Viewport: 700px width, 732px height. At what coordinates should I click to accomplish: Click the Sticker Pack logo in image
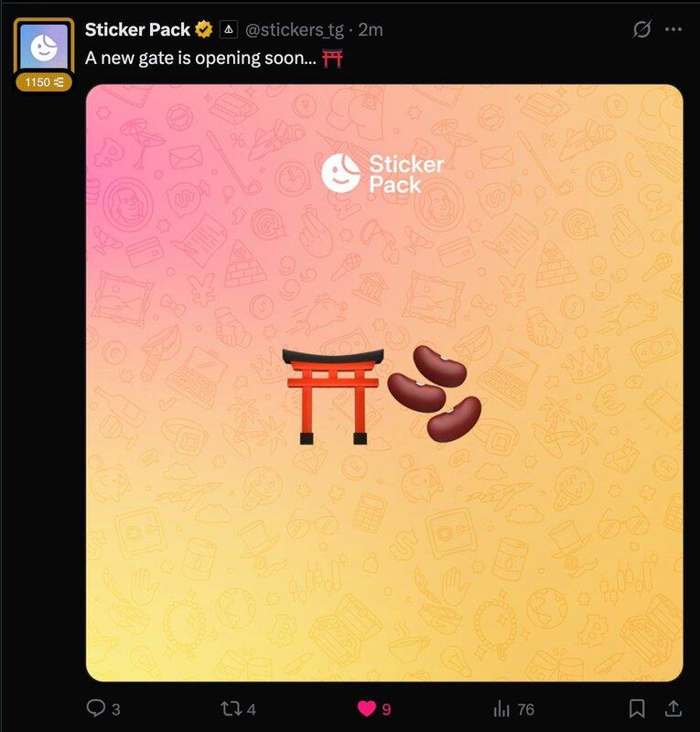pos(382,174)
